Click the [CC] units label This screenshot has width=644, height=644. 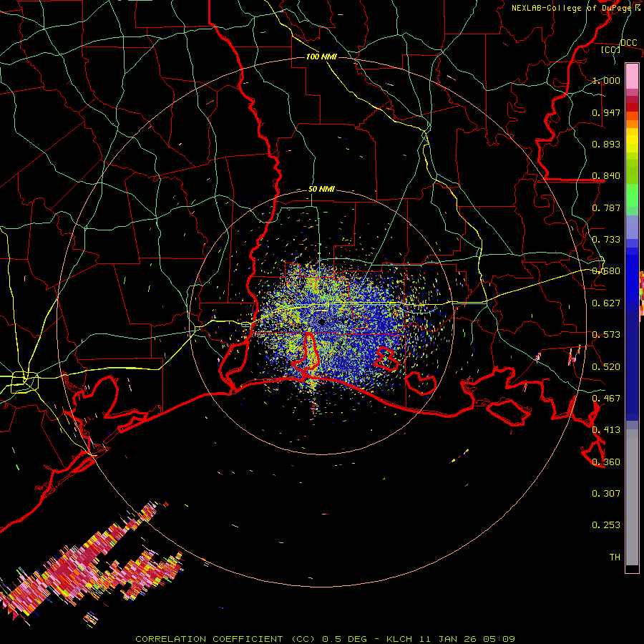click(x=610, y=49)
